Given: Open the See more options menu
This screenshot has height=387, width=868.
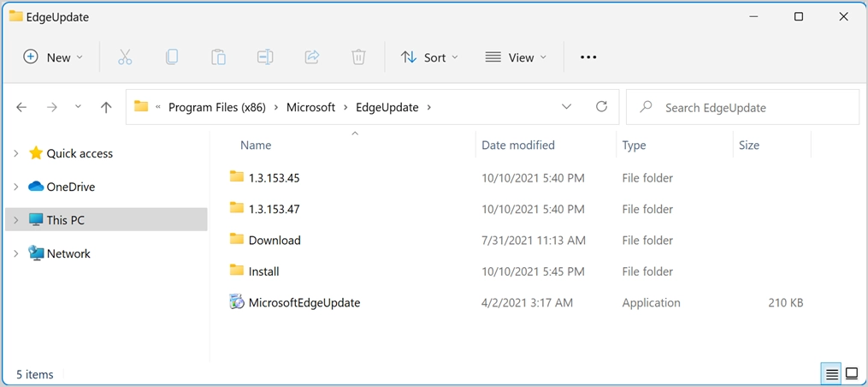Looking at the screenshot, I should point(588,57).
